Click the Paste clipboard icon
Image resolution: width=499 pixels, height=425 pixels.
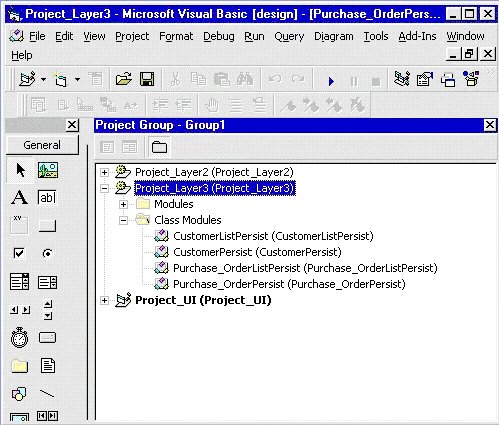(x=222, y=80)
